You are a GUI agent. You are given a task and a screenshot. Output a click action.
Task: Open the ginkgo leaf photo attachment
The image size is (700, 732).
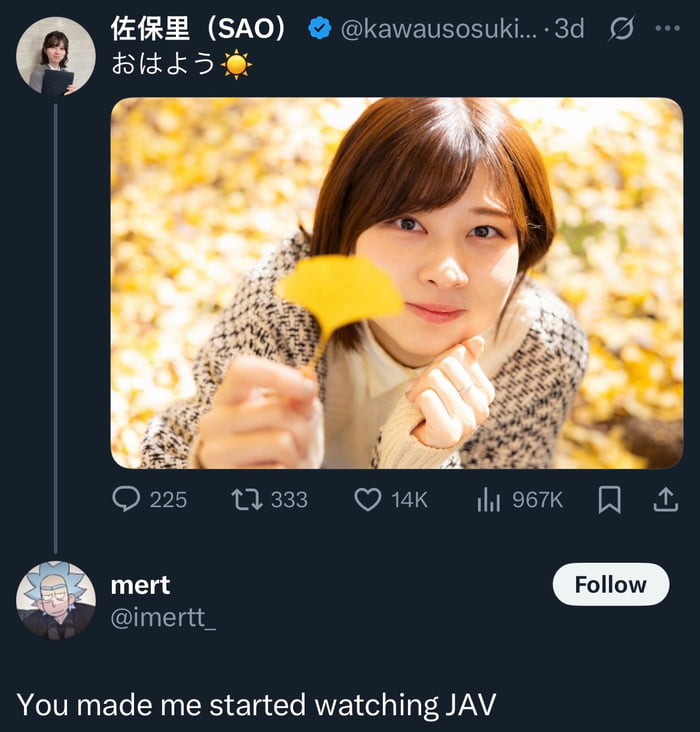tap(396, 282)
